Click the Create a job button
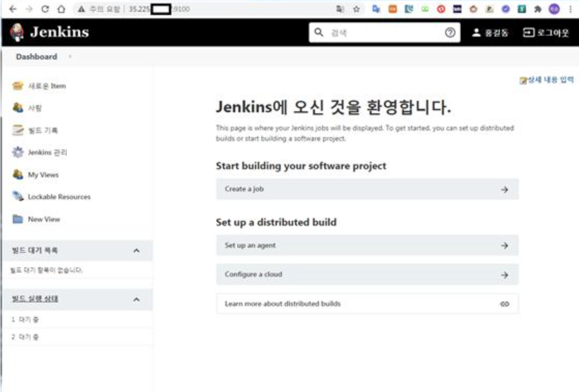 [367, 189]
